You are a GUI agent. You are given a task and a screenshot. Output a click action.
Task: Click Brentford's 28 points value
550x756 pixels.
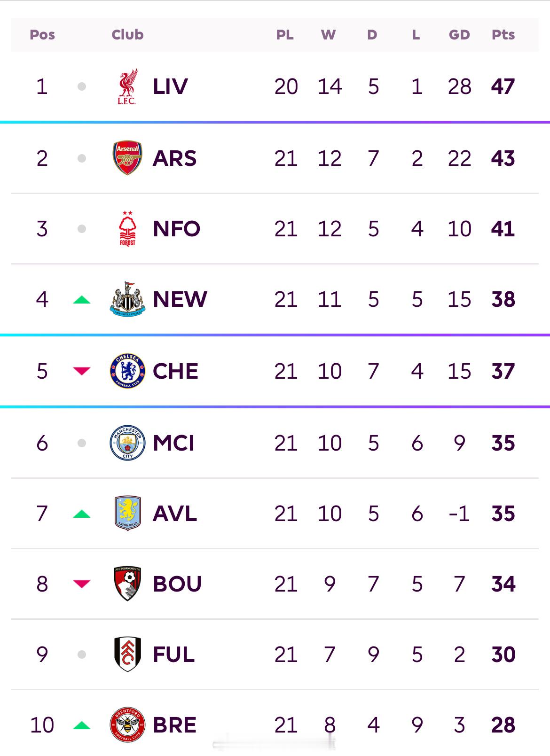(503, 725)
